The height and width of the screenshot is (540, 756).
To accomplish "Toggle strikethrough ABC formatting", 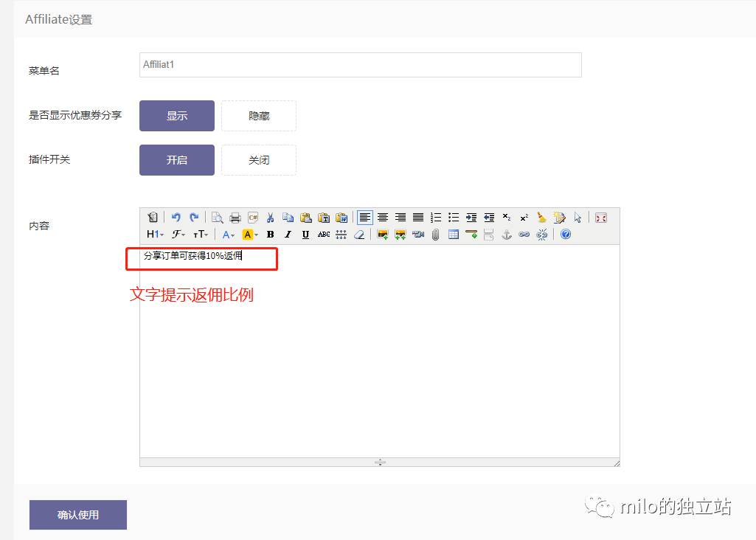I will 324,235.
